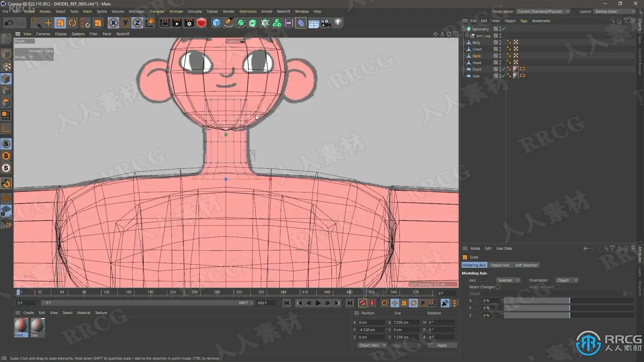Open the Render to Picture Viewer icon
The width and height of the screenshot is (644, 362).
click(x=177, y=23)
